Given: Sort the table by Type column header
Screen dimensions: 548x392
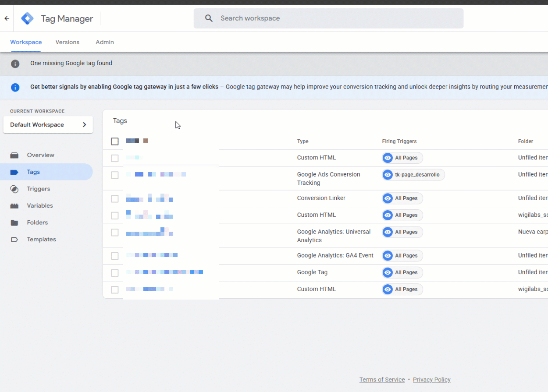Looking at the screenshot, I should tap(302, 141).
